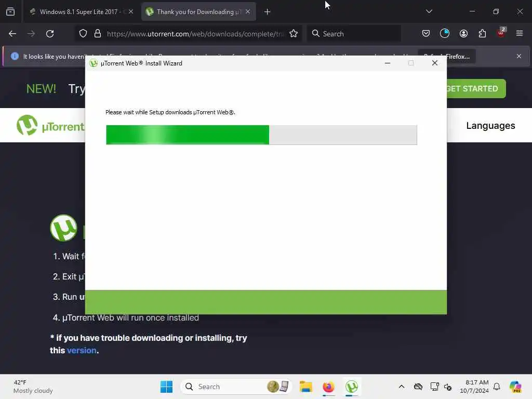This screenshot has width=532, height=399.
Task: Open the cloud sync tray icon
Action: click(418, 387)
